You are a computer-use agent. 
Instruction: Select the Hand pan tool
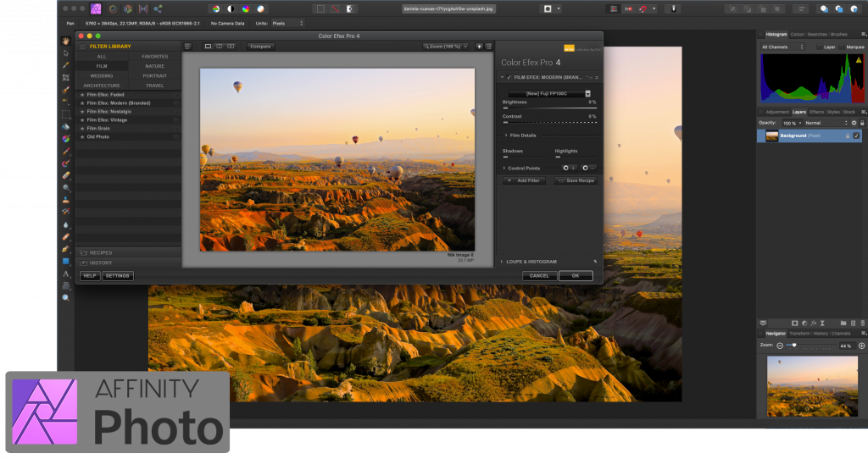pyautogui.click(x=65, y=41)
